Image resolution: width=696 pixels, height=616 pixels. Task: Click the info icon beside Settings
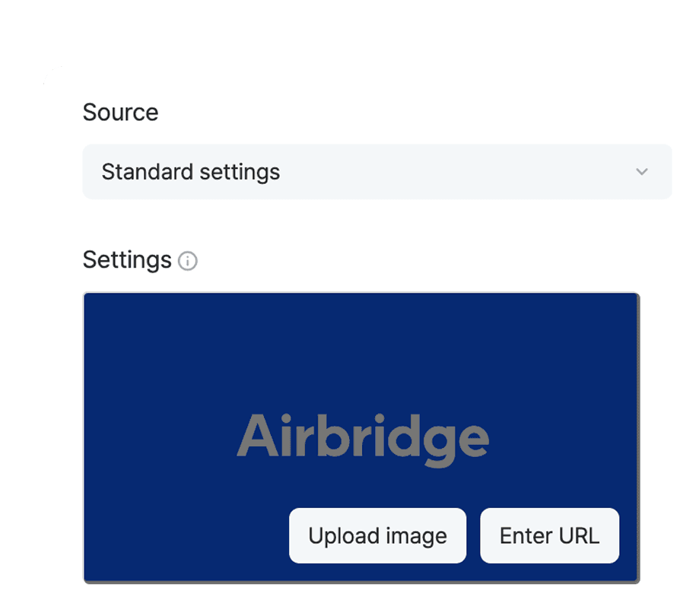pos(187,262)
